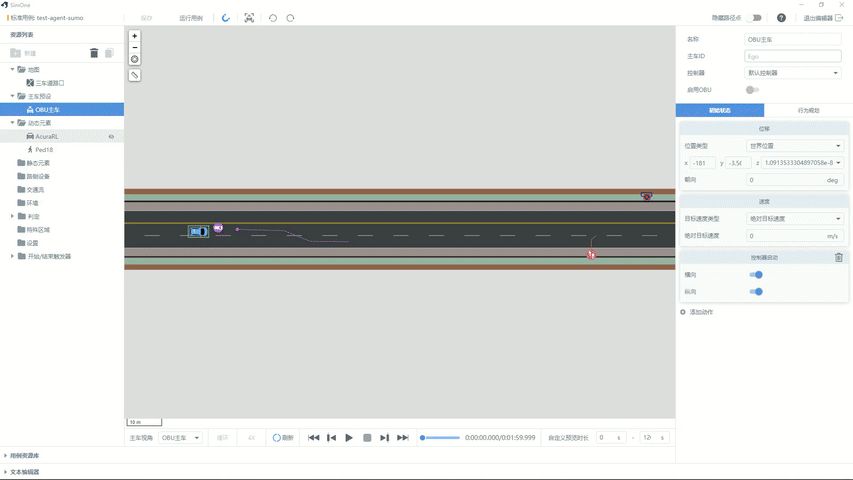Open help via question mark icon
The height and width of the screenshot is (480, 853).
click(781, 18)
